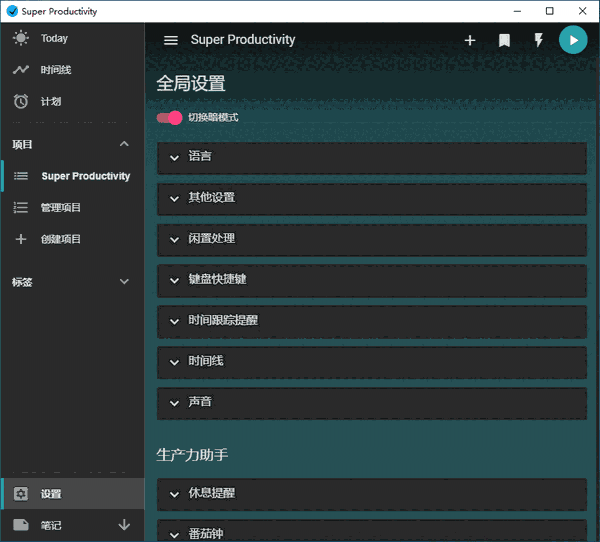600x542 pixels.
Task: Click the plus icon beside 创建项目
Action: pyautogui.click(x=21, y=239)
